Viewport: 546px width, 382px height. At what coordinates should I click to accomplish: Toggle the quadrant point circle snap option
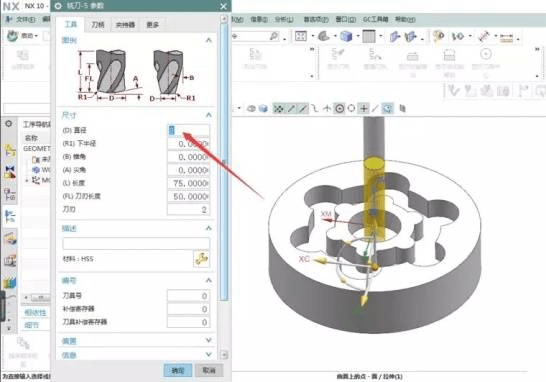351,109
